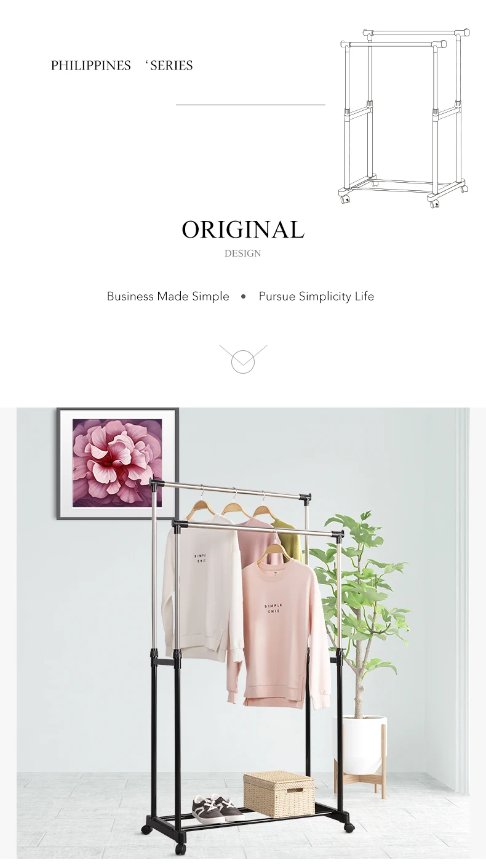This screenshot has width=486, height=868.
Task: Click the Business Made Simple text
Action: [168, 296]
